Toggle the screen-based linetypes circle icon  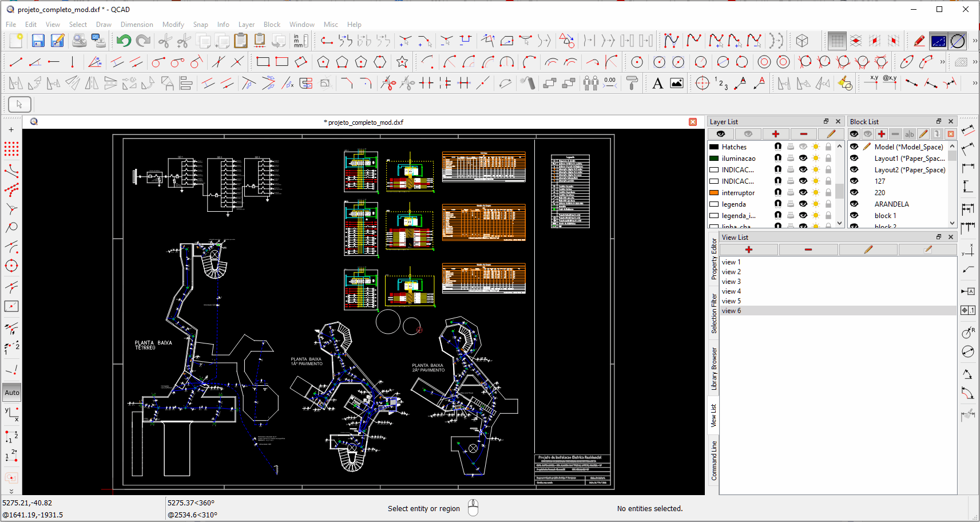(957, 41)
